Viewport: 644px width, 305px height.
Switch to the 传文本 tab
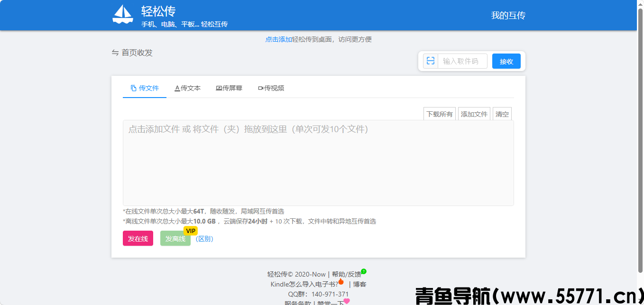(188, 88)
